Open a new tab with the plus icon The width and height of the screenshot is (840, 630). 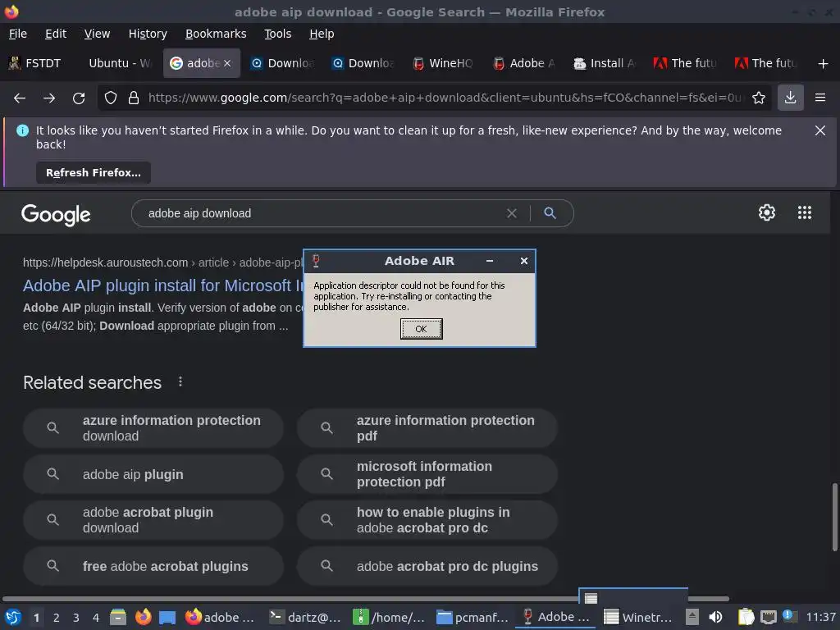click(x=824, y=64)
